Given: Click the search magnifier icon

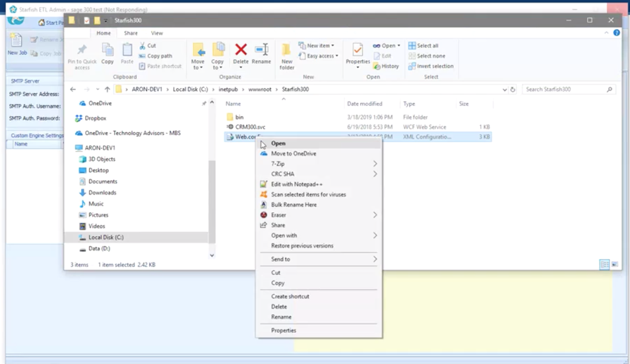Looking at the screenshot, I should [x=610, y=89].
